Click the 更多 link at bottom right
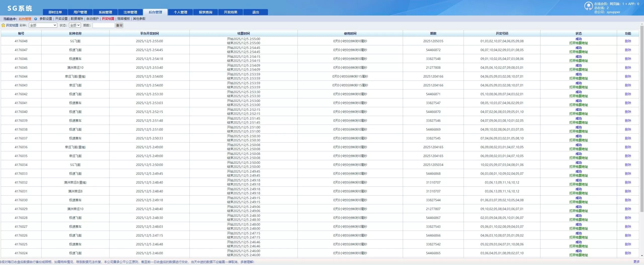The image size is (644, 265). coord(636,262)
